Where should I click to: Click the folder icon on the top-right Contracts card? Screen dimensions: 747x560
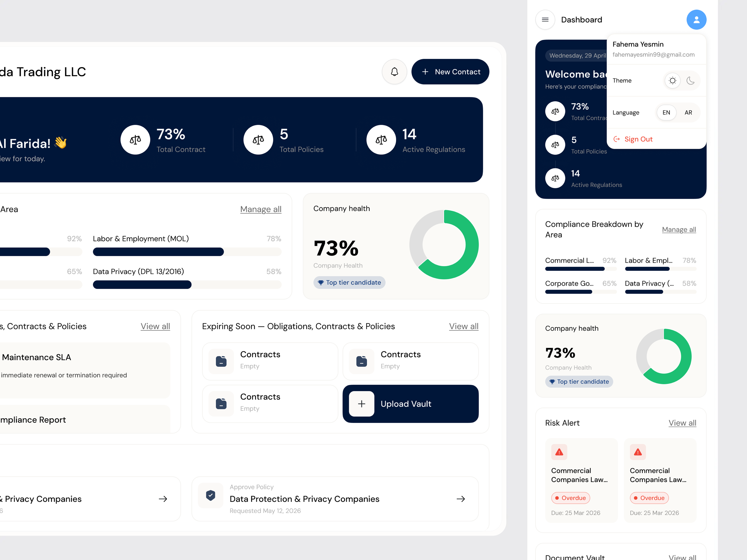click(361, 361)
